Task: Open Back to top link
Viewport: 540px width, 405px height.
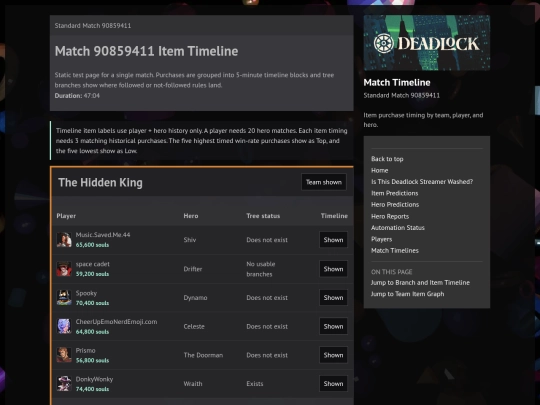Action: (387, 159)
